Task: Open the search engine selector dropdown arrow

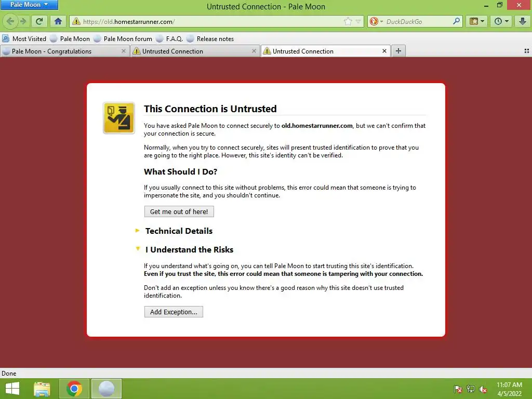Action: pyautogui.click(x=381, y=21)
